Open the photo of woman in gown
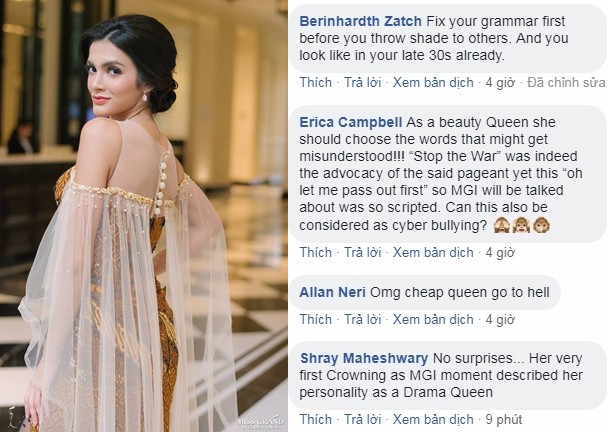Image resolution: width=608 pixels, height=432 pixels. point(144,216)
